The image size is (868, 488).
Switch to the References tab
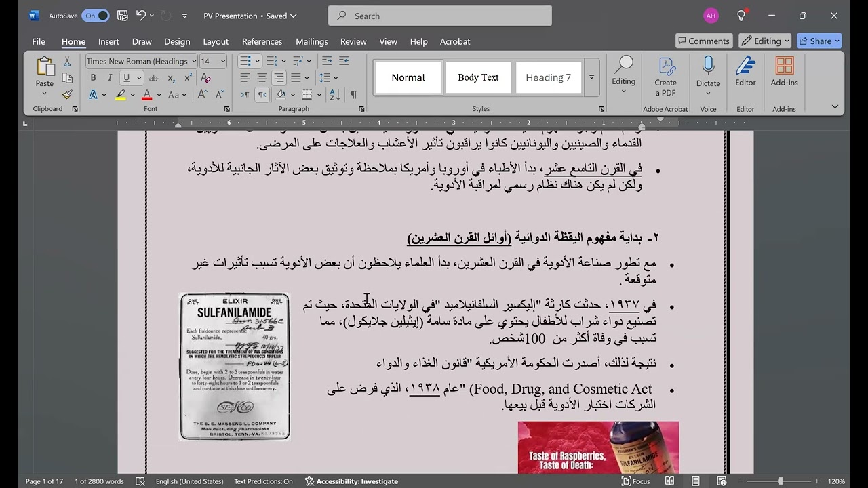262,41
